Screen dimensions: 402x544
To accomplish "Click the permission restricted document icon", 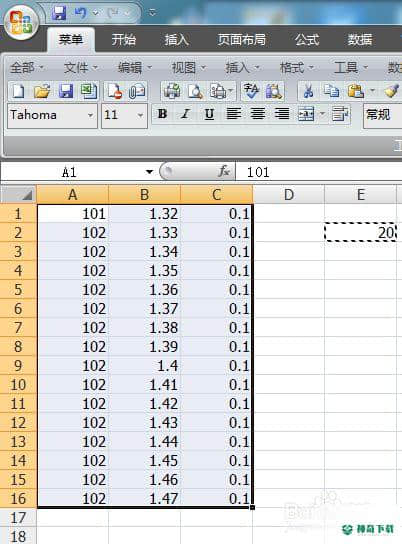I will [114, 91].
